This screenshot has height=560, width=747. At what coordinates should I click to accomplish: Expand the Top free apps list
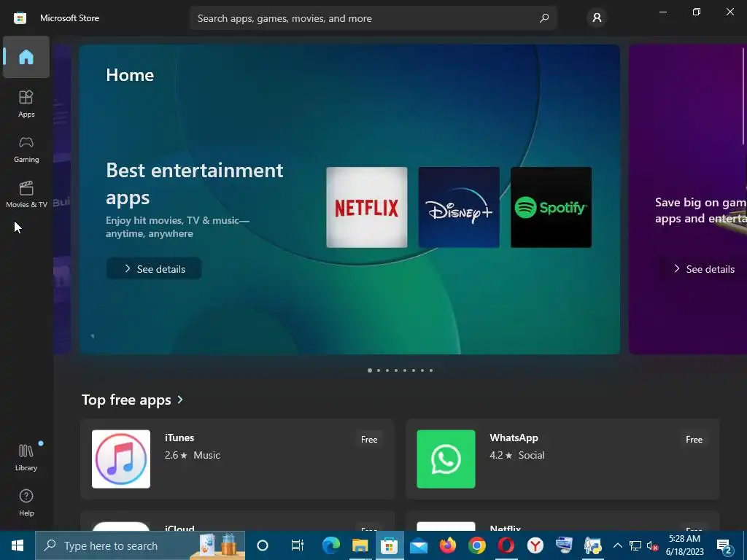click(x=133, y=400)
